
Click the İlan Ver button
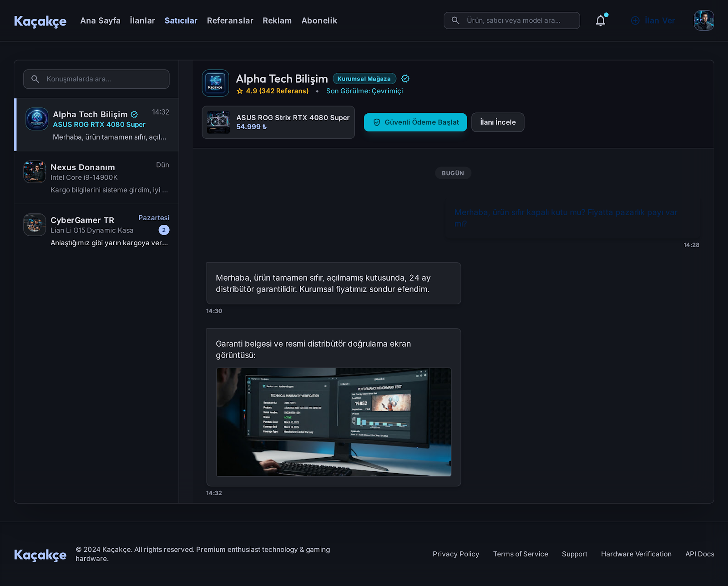653,20
